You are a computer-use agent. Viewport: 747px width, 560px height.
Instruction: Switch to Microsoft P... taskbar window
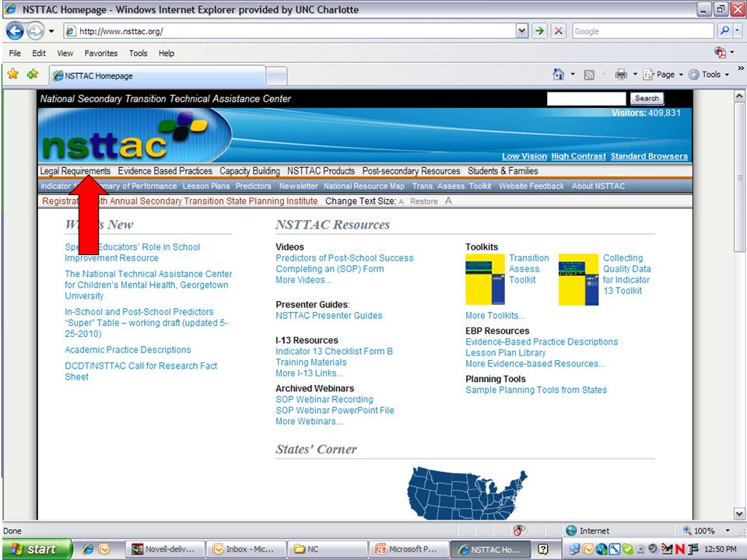click(409, 550)
